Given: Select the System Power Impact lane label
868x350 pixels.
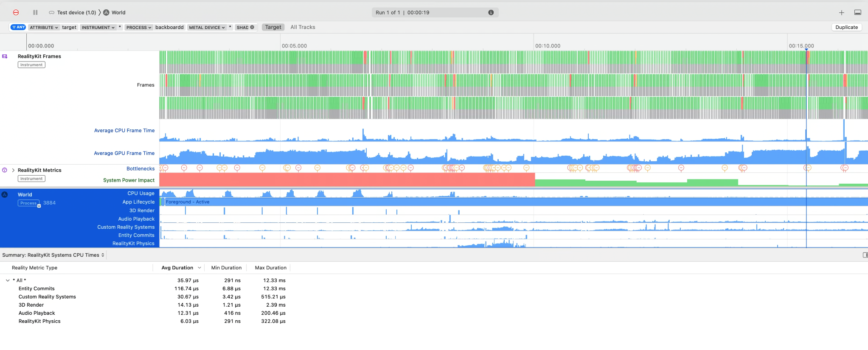Looking at the screenshot, I should click(129, 180).
